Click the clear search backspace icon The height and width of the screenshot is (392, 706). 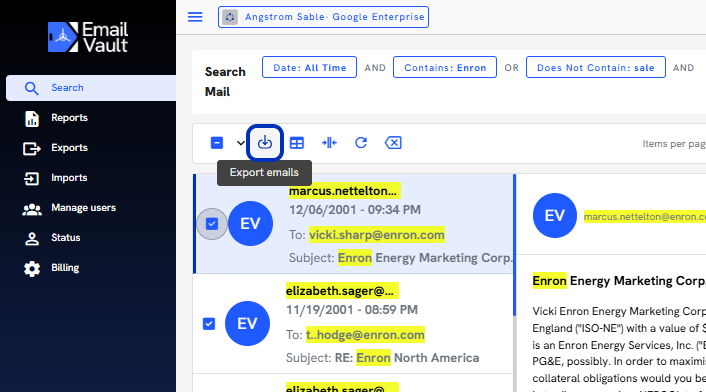point(393,143)
